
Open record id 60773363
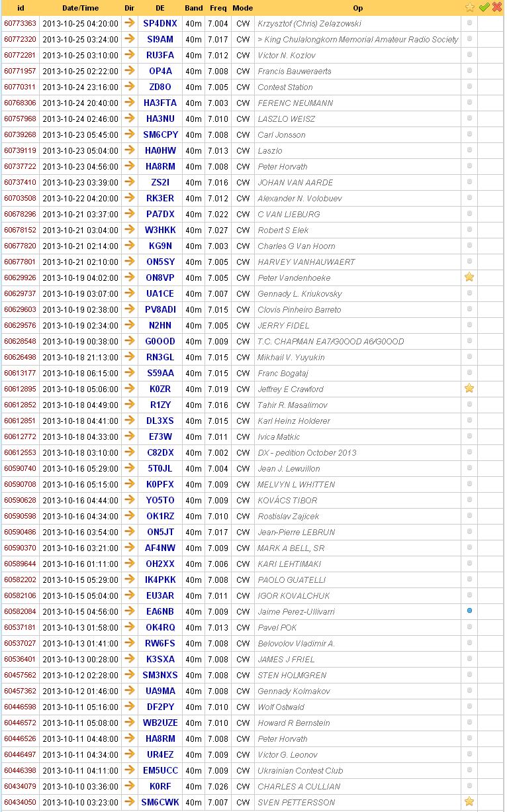click(x=21, y=23)
